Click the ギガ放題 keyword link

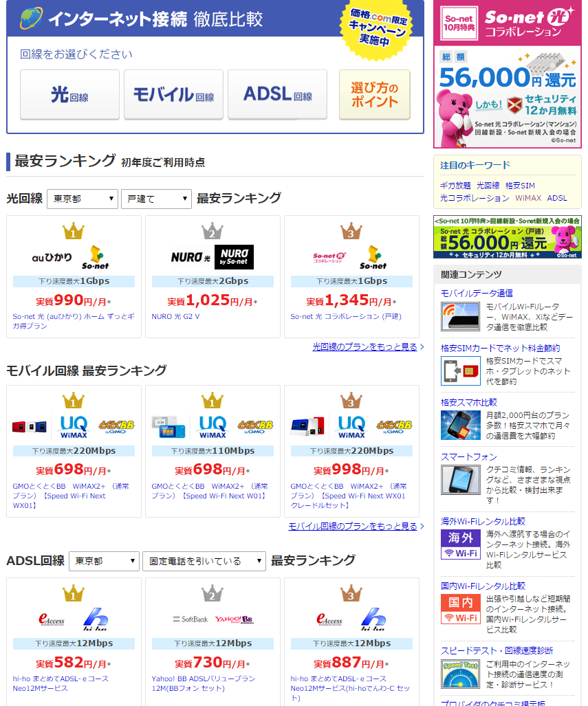coord(455,186)
